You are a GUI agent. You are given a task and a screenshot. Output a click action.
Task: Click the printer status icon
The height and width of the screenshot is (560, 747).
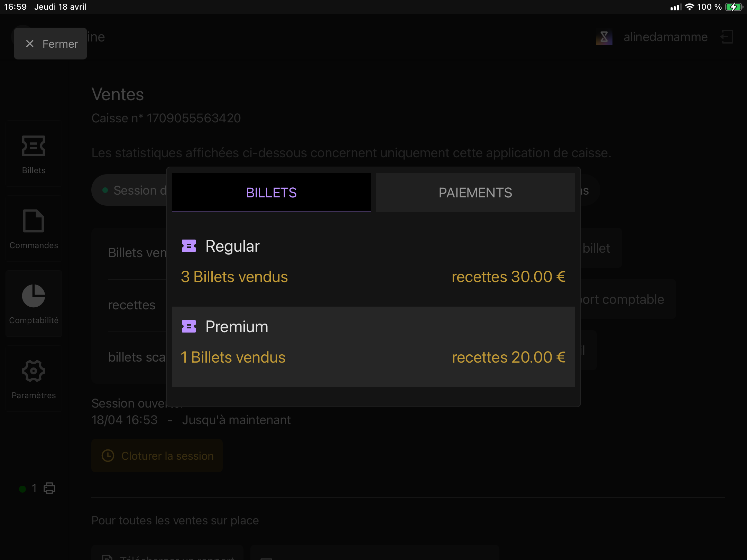pyautogui.click(x=49, y=488)
